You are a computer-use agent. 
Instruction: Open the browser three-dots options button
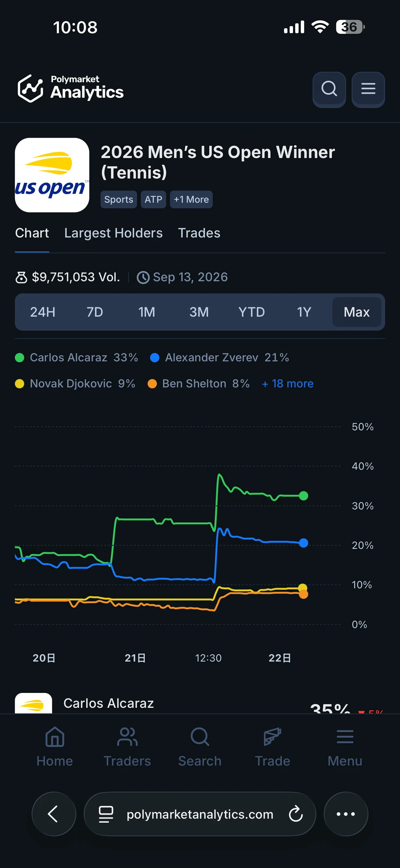click(x=346, y=814)
